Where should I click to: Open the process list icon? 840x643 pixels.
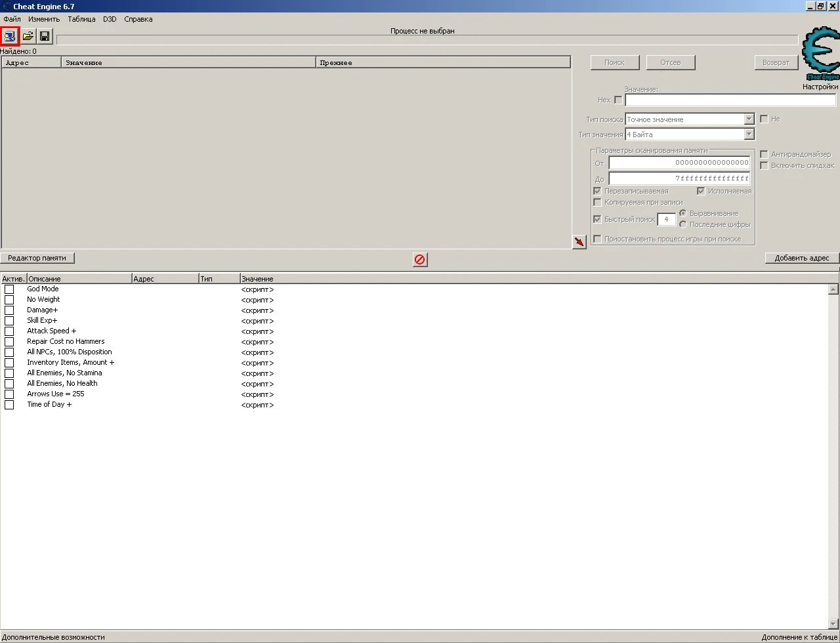10,36
